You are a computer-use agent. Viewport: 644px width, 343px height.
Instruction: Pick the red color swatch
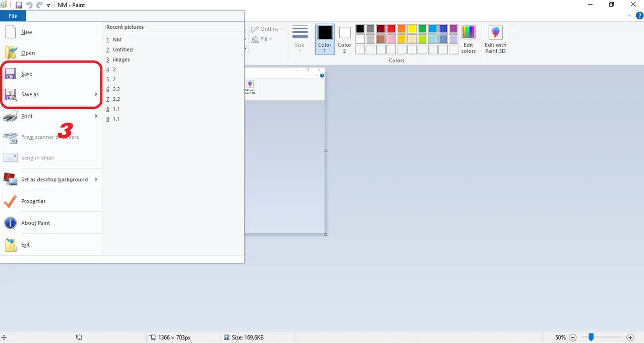coord(391,29)
